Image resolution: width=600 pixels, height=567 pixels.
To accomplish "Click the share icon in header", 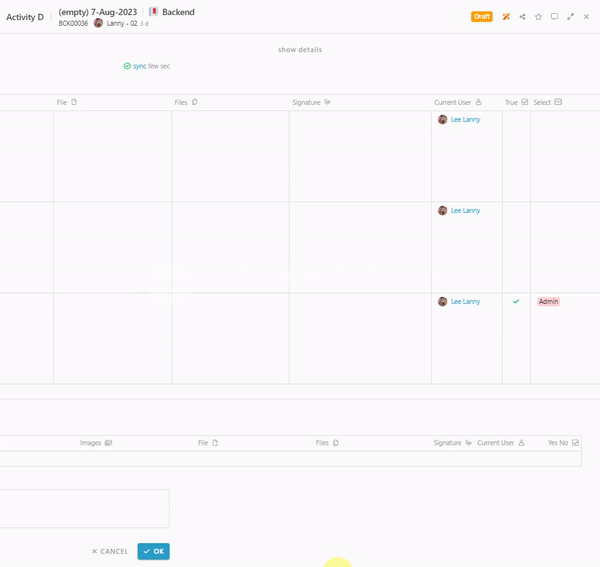I will (x=522, y=17).
